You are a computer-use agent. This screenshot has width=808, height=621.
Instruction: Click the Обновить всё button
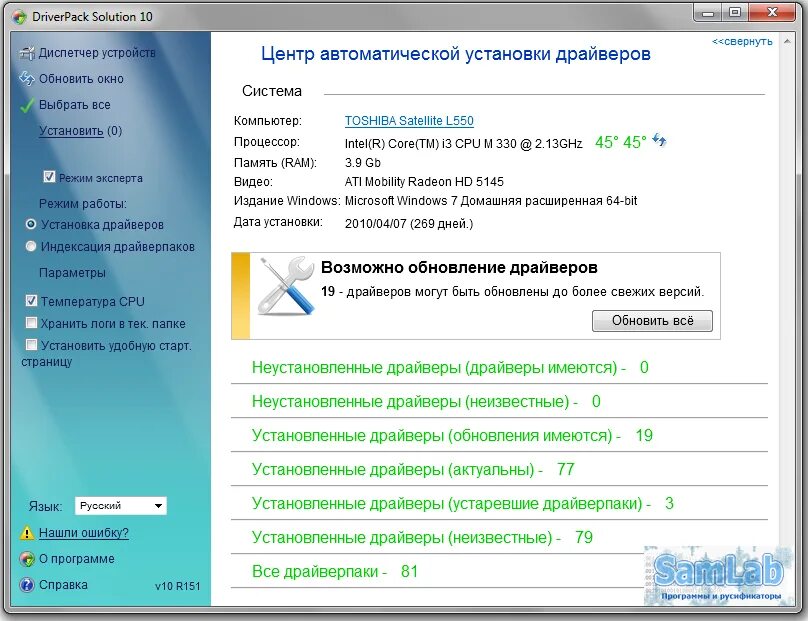pos(652,321)
